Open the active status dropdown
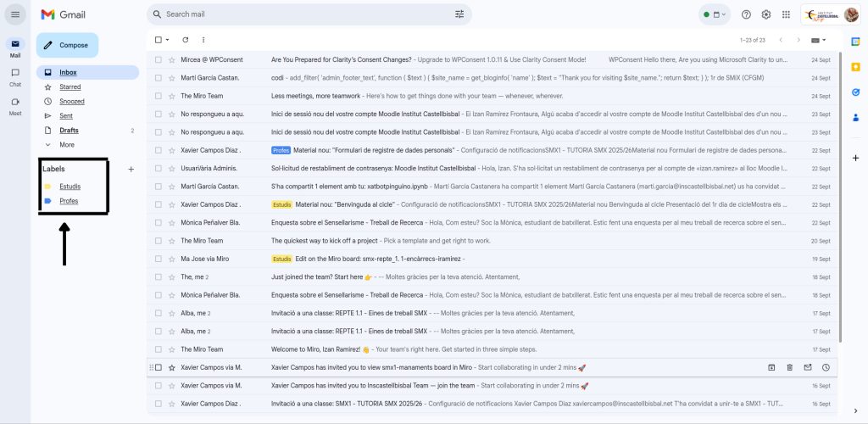This screenshot has width=868, height=424. [715, 14]
